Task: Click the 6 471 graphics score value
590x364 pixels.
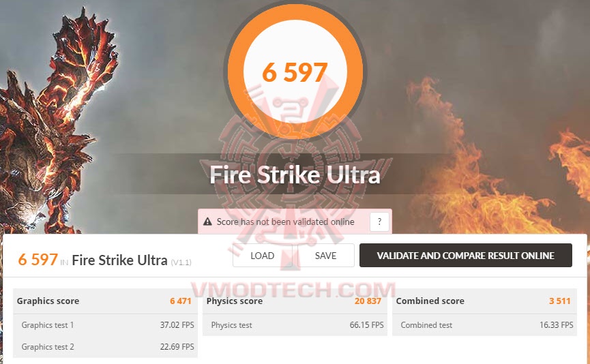Action: [x=181, y=301]
